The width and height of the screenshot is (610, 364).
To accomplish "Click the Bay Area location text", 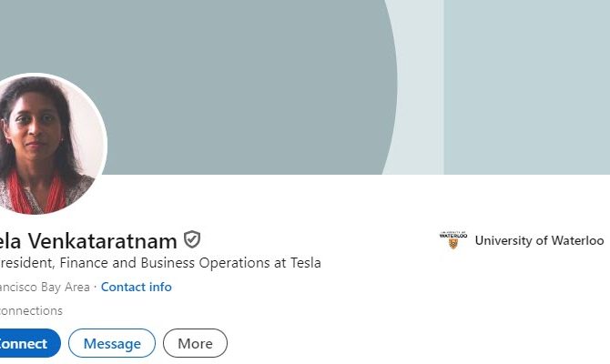I will click(46, 287).
